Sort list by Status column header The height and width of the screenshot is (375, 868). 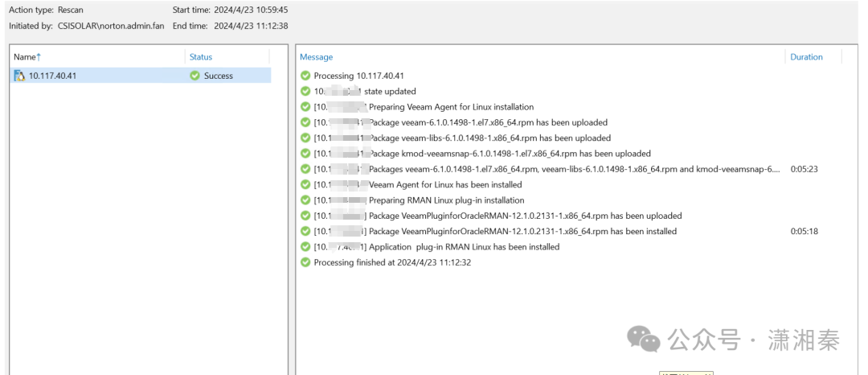(201, 57)
